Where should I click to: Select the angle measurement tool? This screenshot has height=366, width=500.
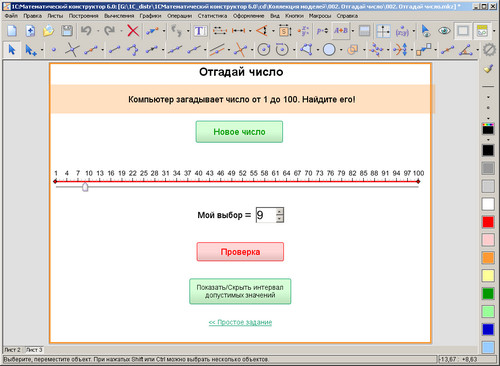262,31
